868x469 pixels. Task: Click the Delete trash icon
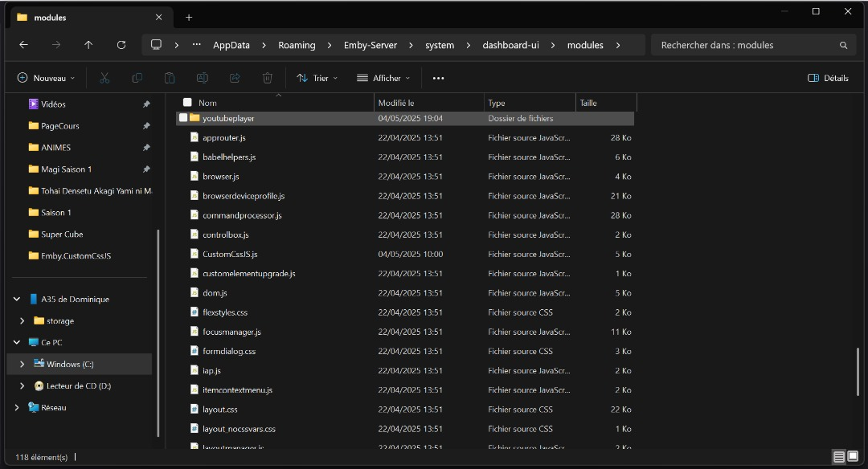coord(268,78)
